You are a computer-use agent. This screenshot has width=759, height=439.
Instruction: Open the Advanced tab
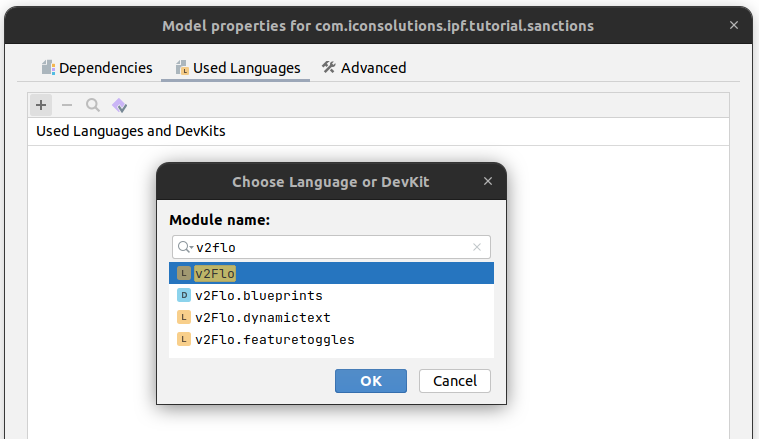coord(363,68)
